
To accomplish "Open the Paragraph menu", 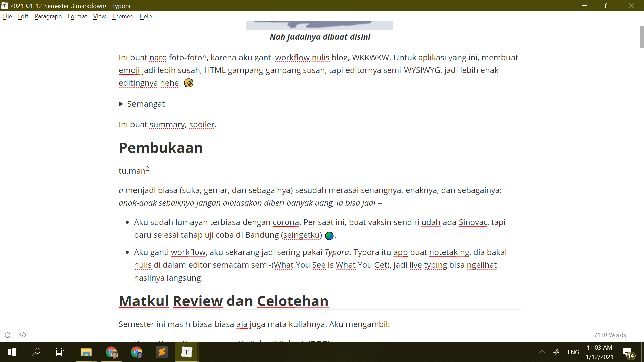I will 48,16.
